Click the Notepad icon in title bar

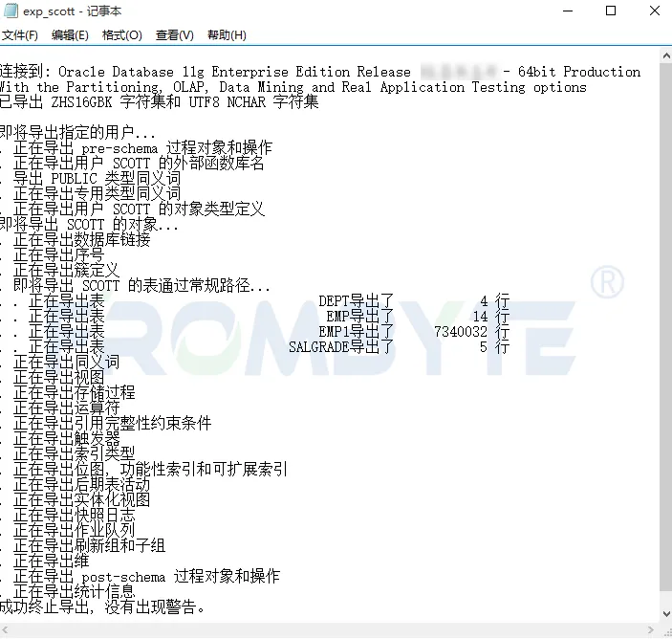click(x=11, y=11)
